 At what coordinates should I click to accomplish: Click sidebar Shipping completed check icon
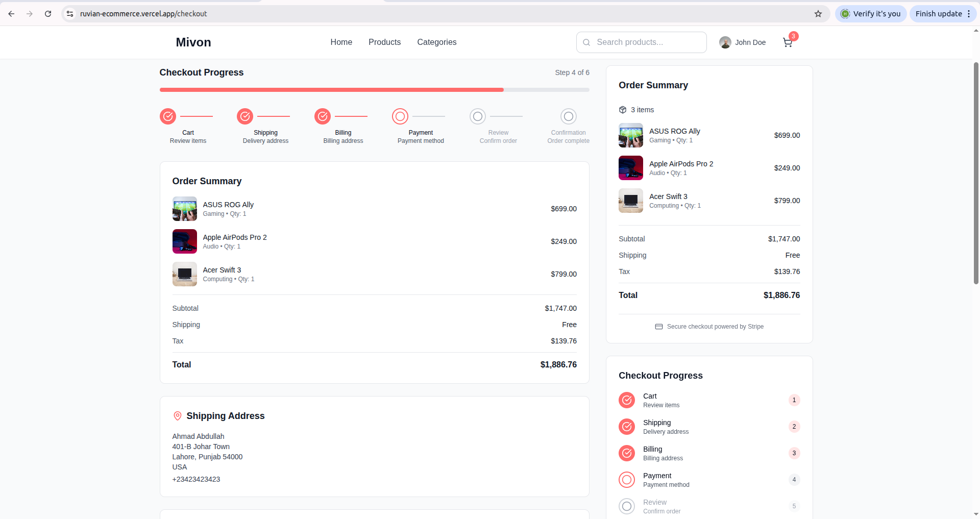point(627,427)
